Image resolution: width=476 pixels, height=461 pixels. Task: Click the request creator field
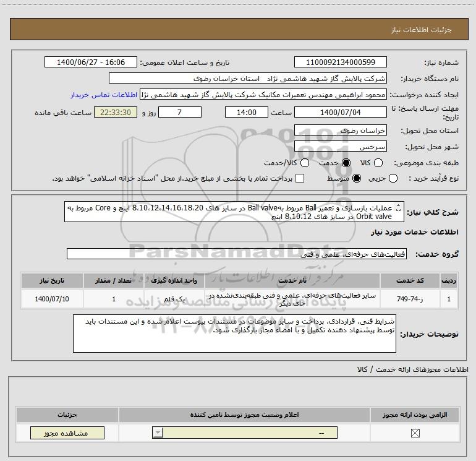[x=263, y=95]
